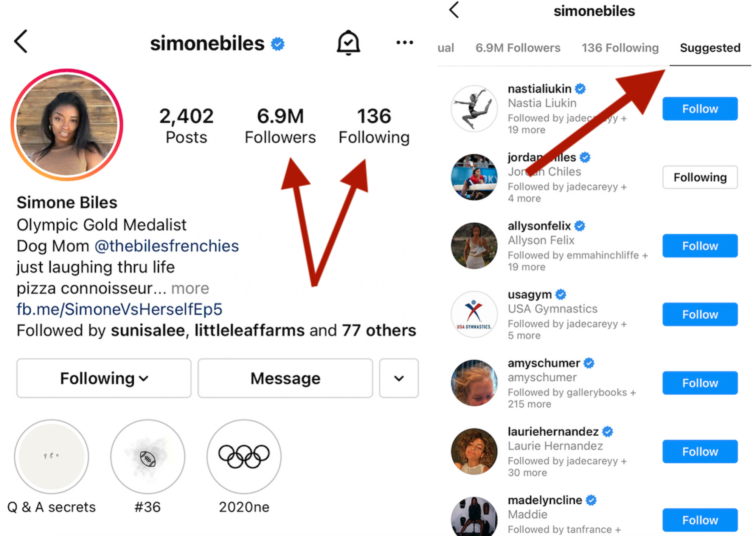The image size is (756, 536).
Task: Switch to the Suggested tab
Action: (x=710, y=48)
